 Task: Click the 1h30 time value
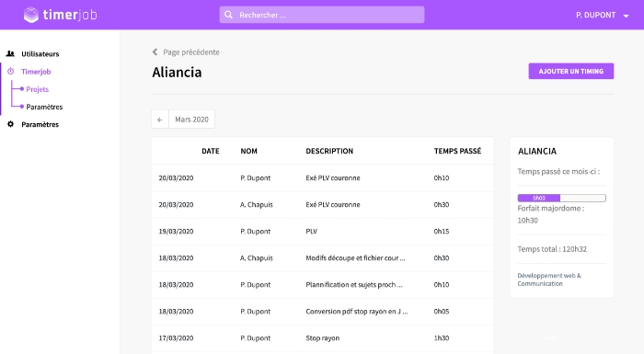point(442,338)
